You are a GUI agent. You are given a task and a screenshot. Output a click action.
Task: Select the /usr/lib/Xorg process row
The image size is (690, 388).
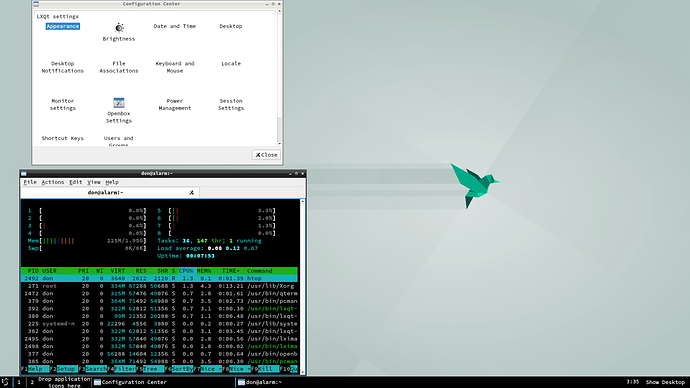(x=159, y=286)
